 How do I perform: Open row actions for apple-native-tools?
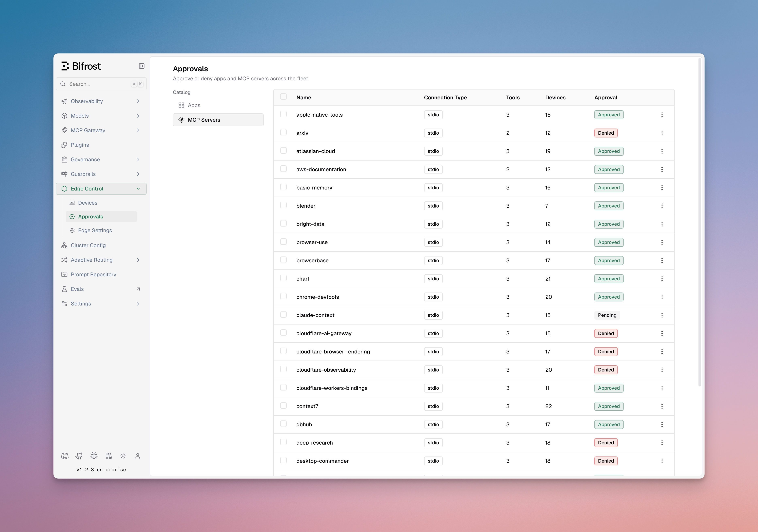click(x=662, y=115)
